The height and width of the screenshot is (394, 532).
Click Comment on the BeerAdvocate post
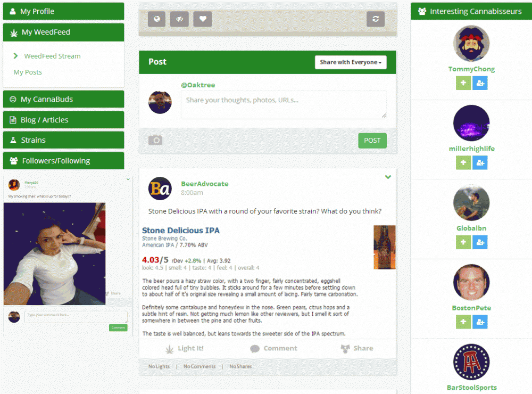click(274, 349)
